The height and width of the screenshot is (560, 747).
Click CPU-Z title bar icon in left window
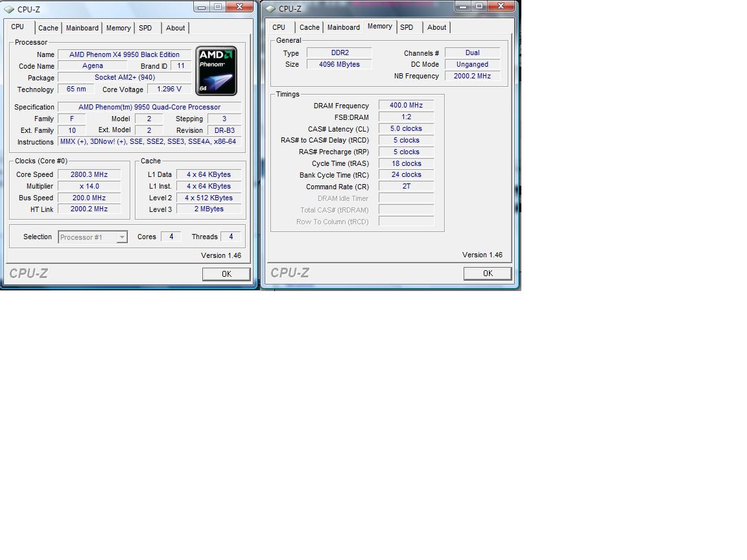(9, 9)
